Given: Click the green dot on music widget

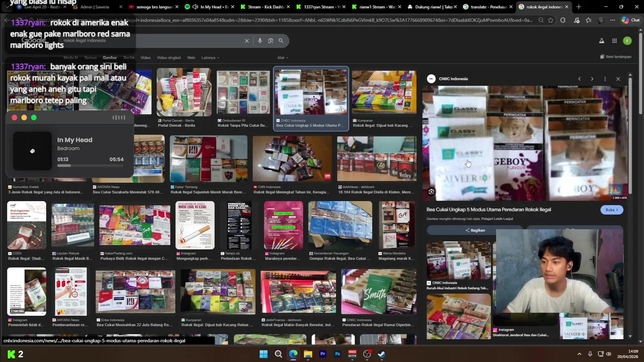Looking at the screenshot, I should (x=34, y=118).
